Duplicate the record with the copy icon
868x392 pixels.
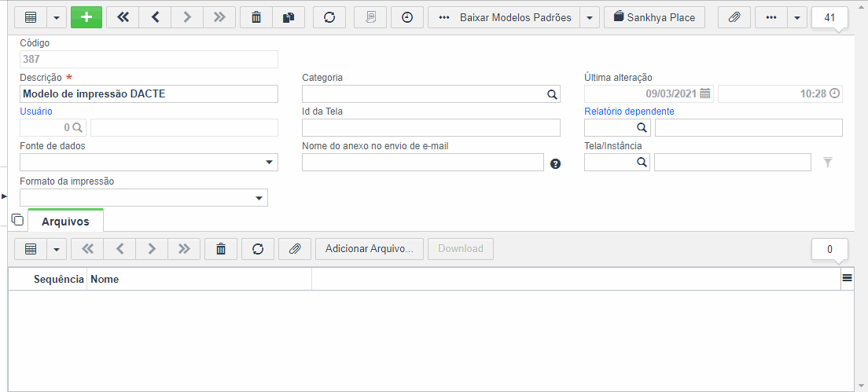289,17
